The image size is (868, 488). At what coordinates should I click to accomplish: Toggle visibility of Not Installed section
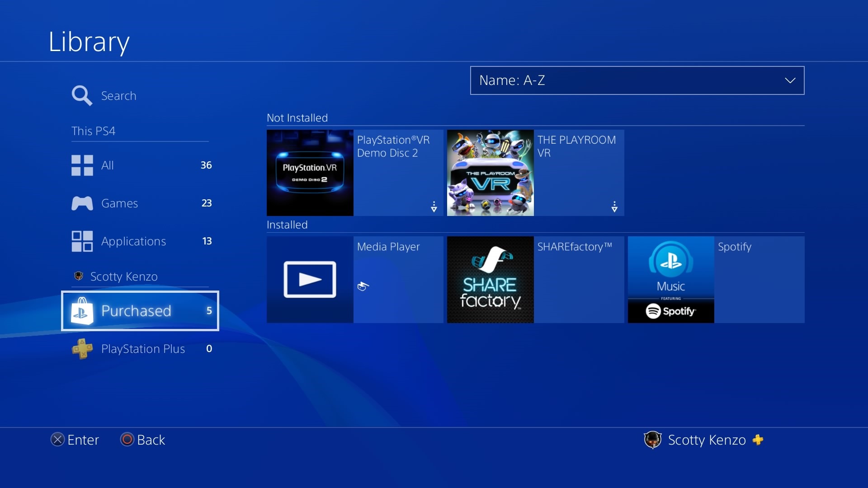tap(297, 117)
